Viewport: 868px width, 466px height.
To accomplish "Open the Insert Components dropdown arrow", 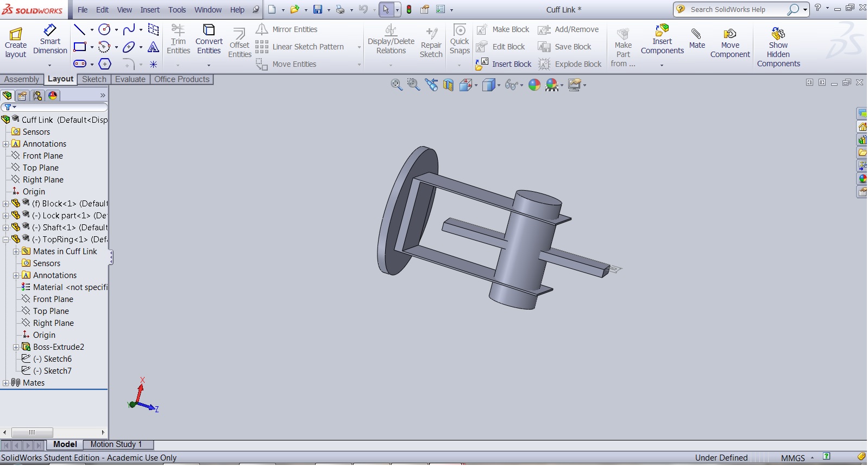I will click(662, 65).
